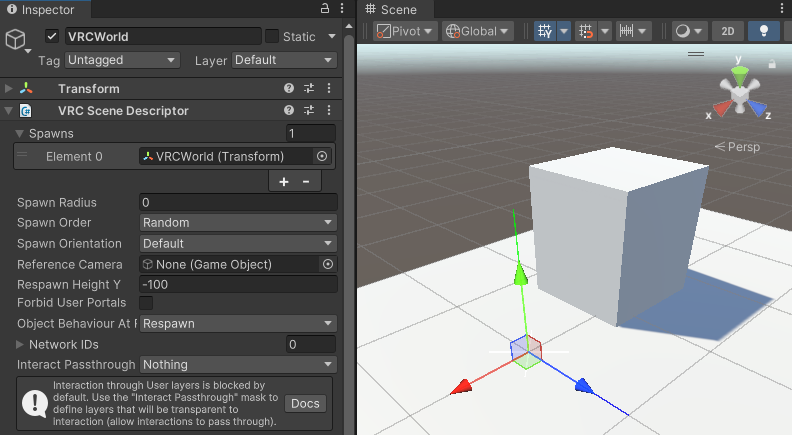Viewport: 792px width, 435px height.
Task: Open VRC Scene Descriptor presets icon
Action: pyautogui.click(x=309, y=110)
